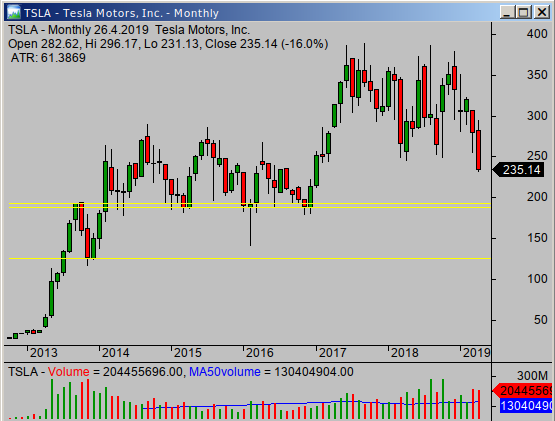This screenshot has width=555, height=421.
Task: Select the lowest yellow horizontal support line
Action: tap(250, 258)
